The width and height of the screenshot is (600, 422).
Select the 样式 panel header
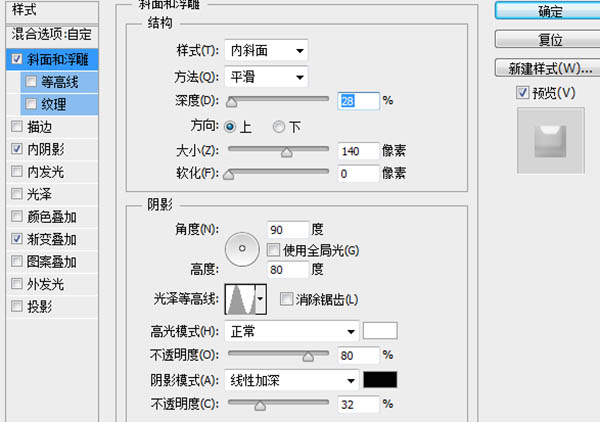(x=52, y=11)
